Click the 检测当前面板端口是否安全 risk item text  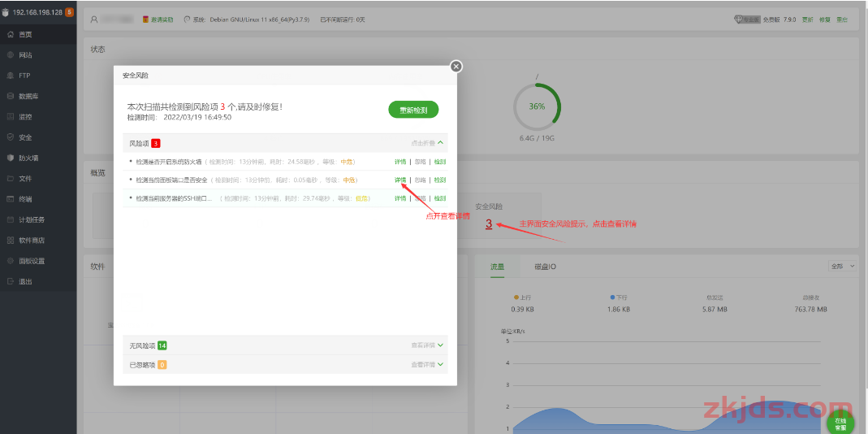[171, 180]
